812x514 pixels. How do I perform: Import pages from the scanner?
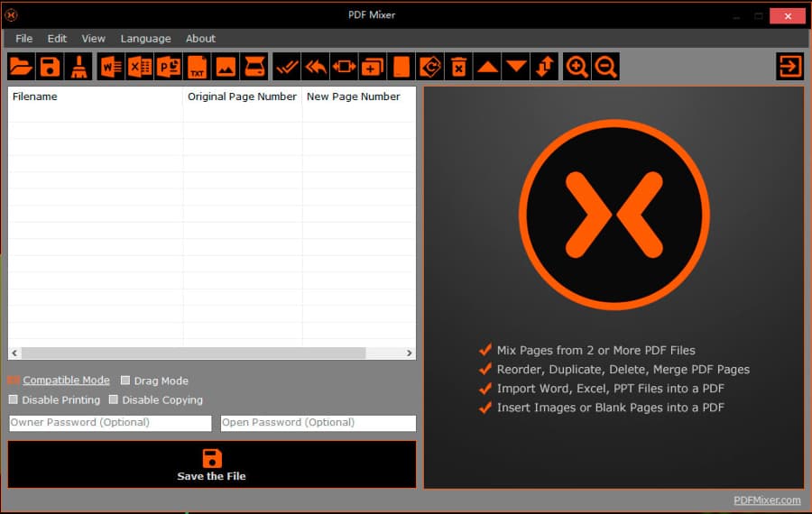254,67
